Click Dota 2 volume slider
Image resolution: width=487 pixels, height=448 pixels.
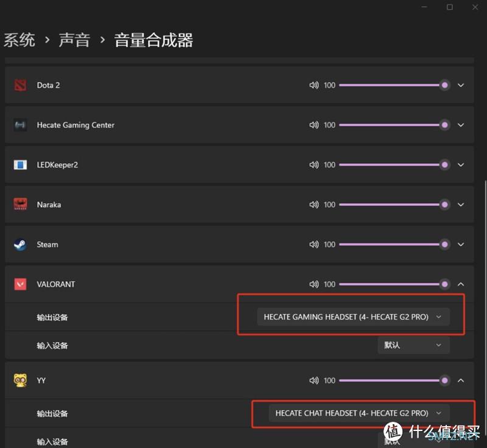394,85
